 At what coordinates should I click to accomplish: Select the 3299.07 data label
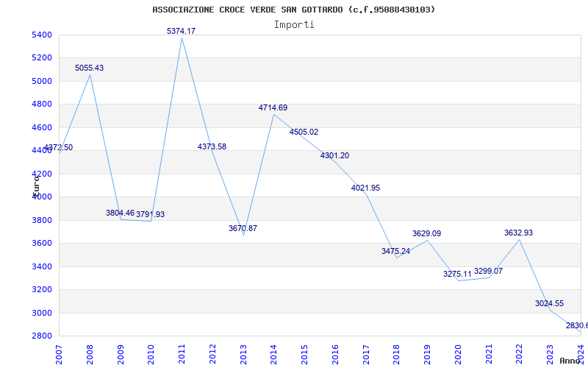(488, 271)
